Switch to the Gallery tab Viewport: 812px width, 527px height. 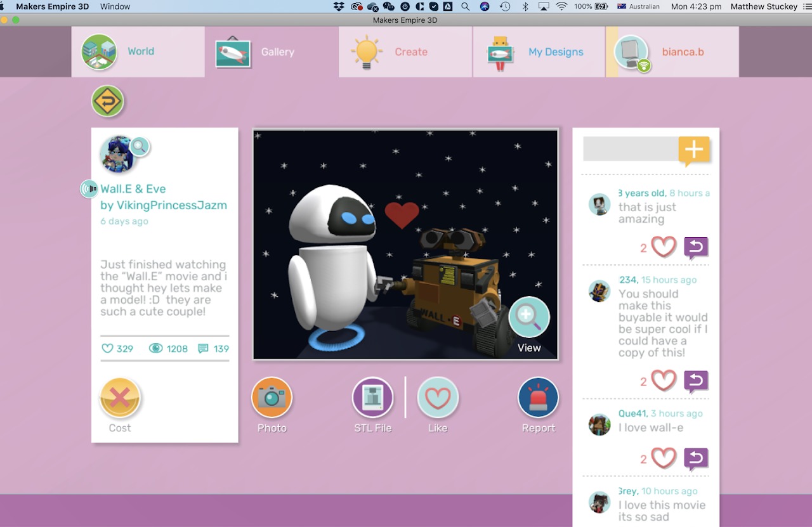272,52
